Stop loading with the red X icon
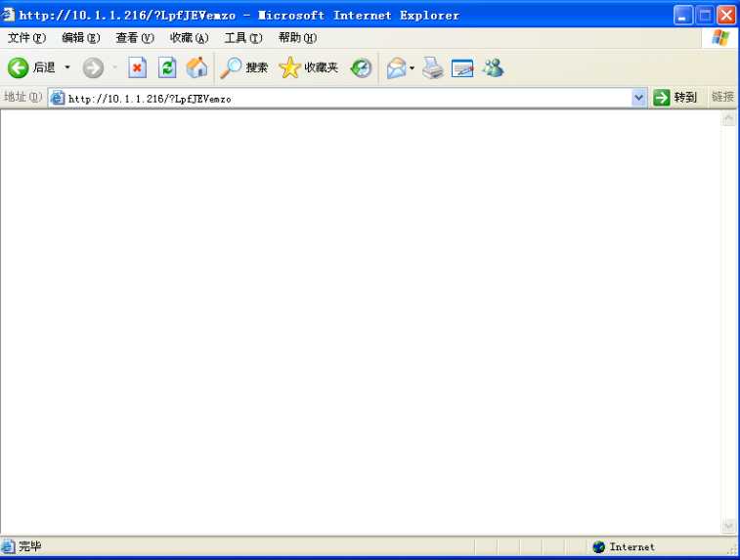Image resolution: width=740 pixels, height=560 pixels. [x=137, y=68]
